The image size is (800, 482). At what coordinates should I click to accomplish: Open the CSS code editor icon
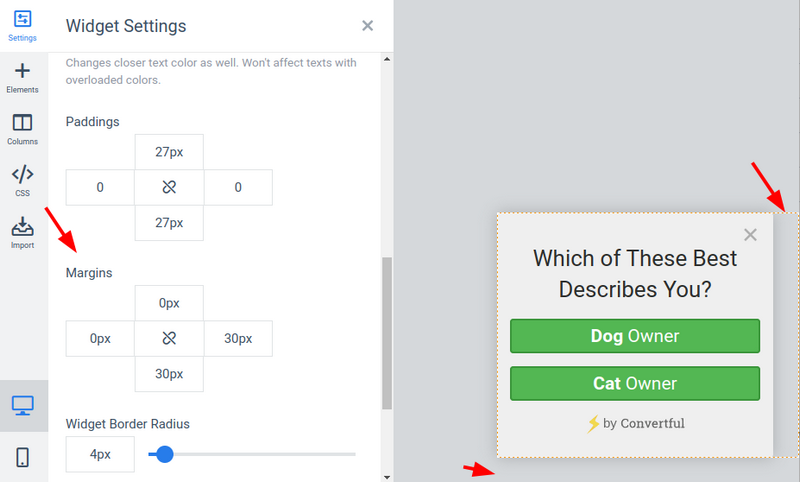[22, 181]
